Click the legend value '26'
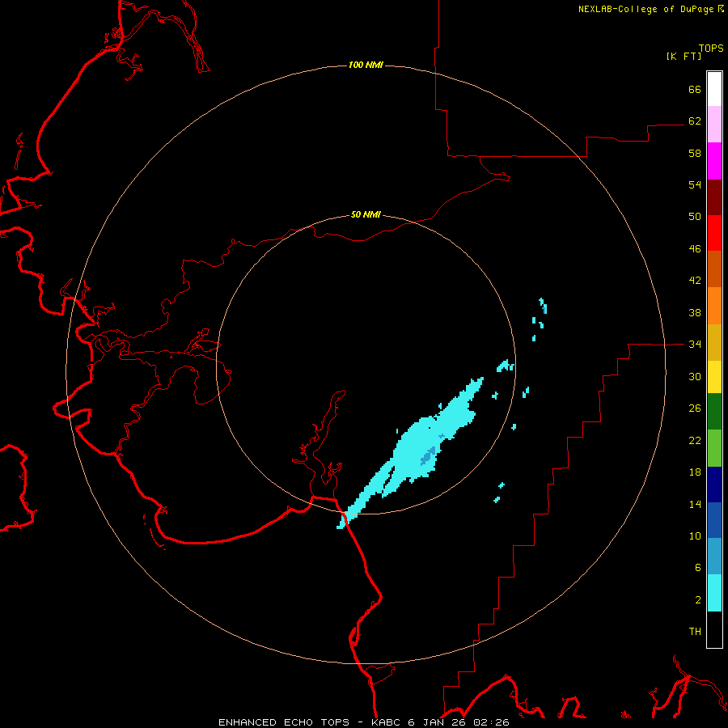The width and height of the screenshot is (728, 728). coord(695,408)
